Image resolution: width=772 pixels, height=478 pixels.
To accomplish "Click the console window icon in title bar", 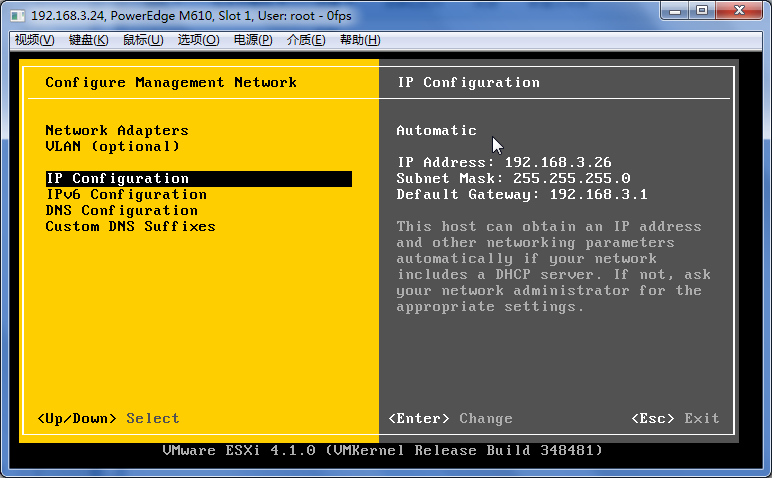I will [18, 16].
